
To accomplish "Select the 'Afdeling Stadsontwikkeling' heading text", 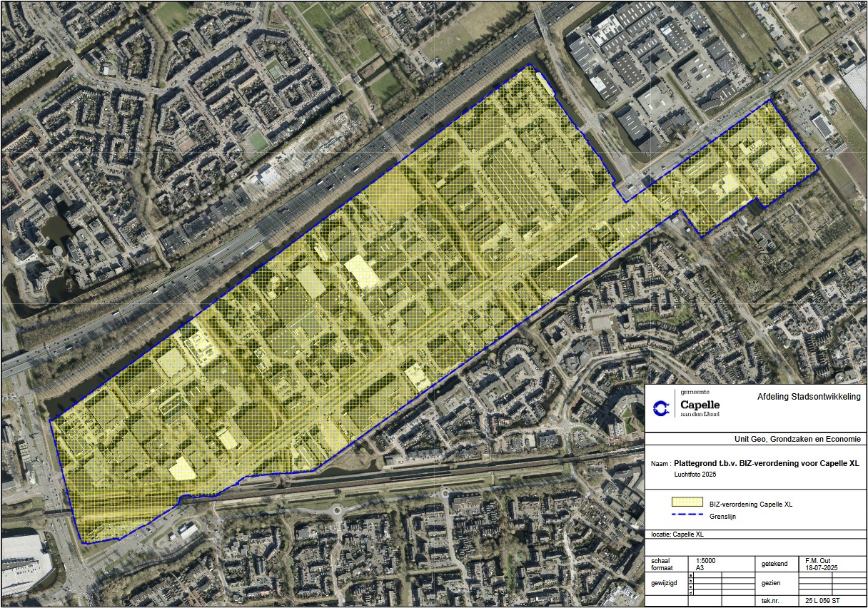I will (809, 397).
